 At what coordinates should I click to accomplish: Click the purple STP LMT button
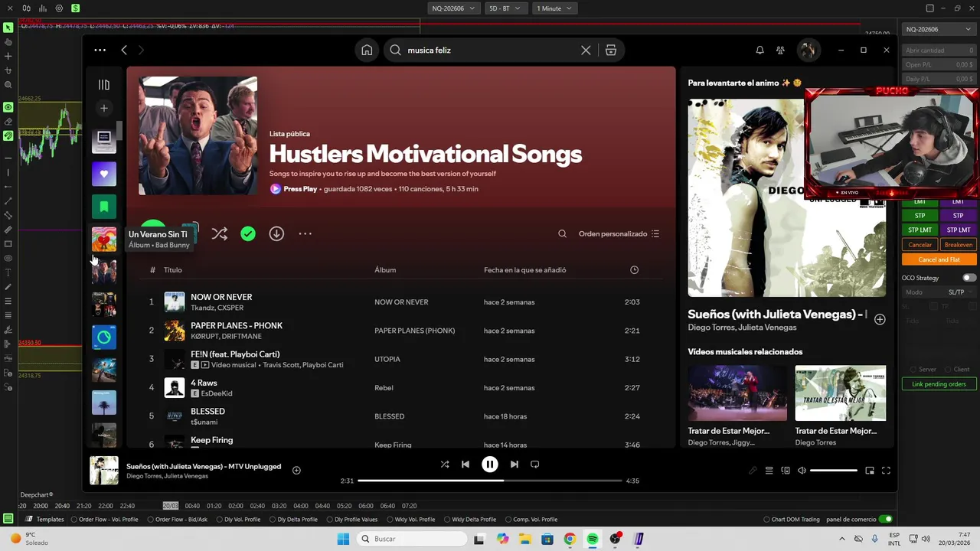(x=958, y=230)
